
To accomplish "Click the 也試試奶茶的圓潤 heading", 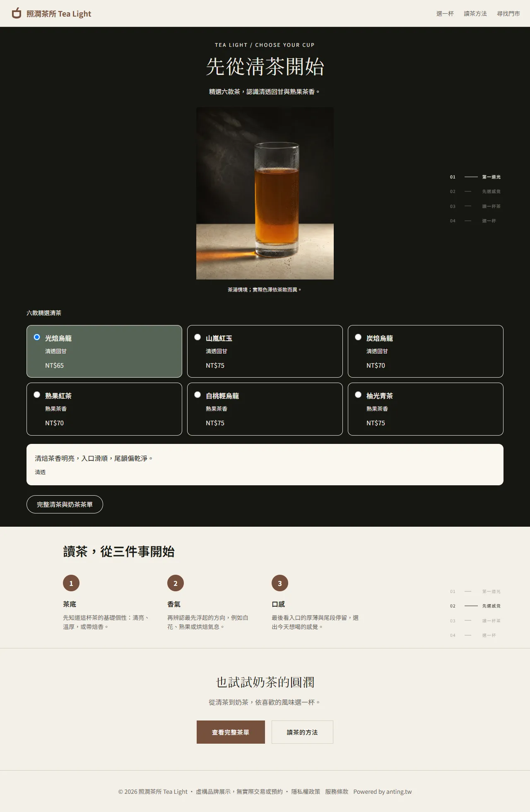I will [265, 682].
